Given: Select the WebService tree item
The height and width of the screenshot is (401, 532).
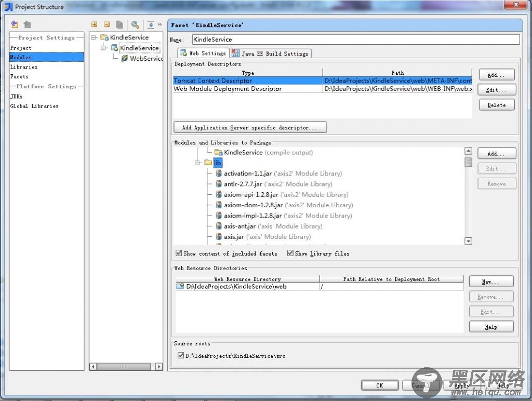Looking at the screenshot, I should click(146, 58).
